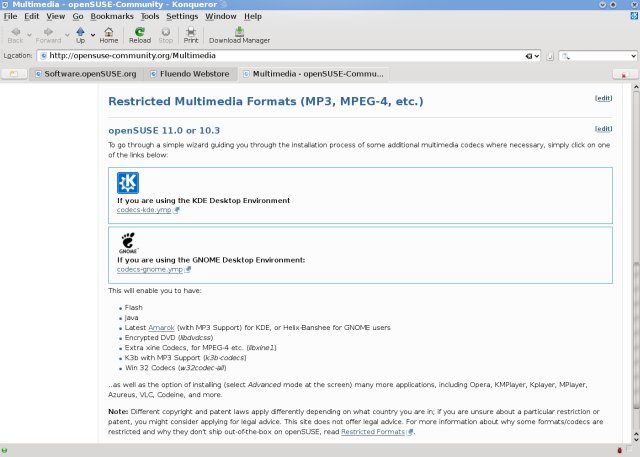Expand the Up button dropdown arrow
This screenshot has width=640, height=457.
pos(93,35)
